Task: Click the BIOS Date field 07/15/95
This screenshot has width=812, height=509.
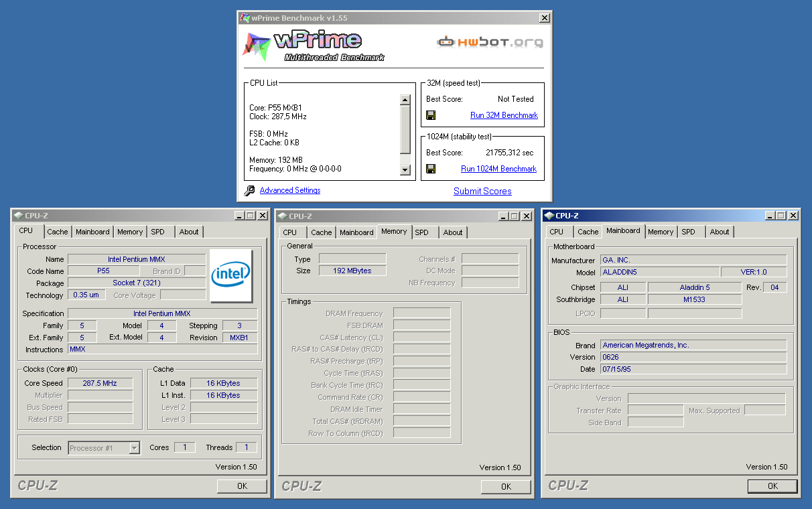Action: [693, 369]
